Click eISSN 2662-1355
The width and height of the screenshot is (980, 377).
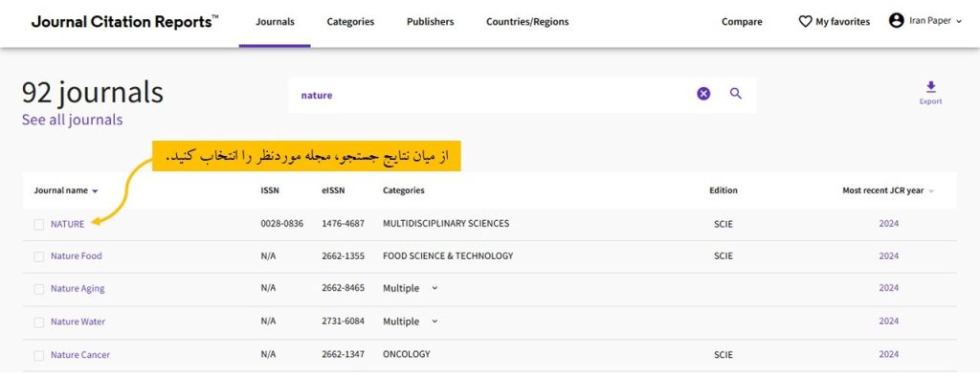coord(344,255)
